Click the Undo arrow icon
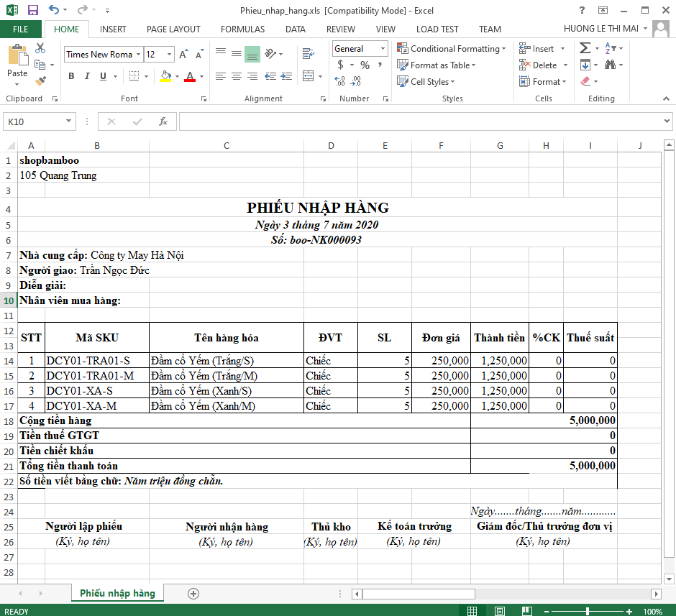 (x=53, y=9)
